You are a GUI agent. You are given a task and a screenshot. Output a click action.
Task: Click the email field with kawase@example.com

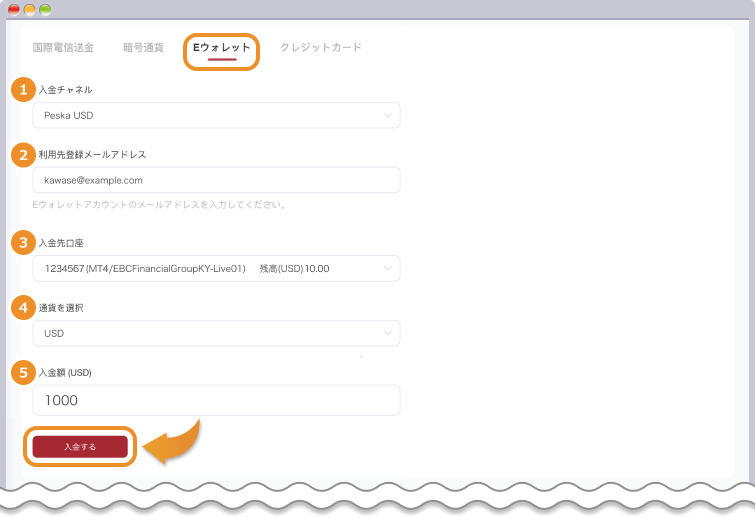216,180
